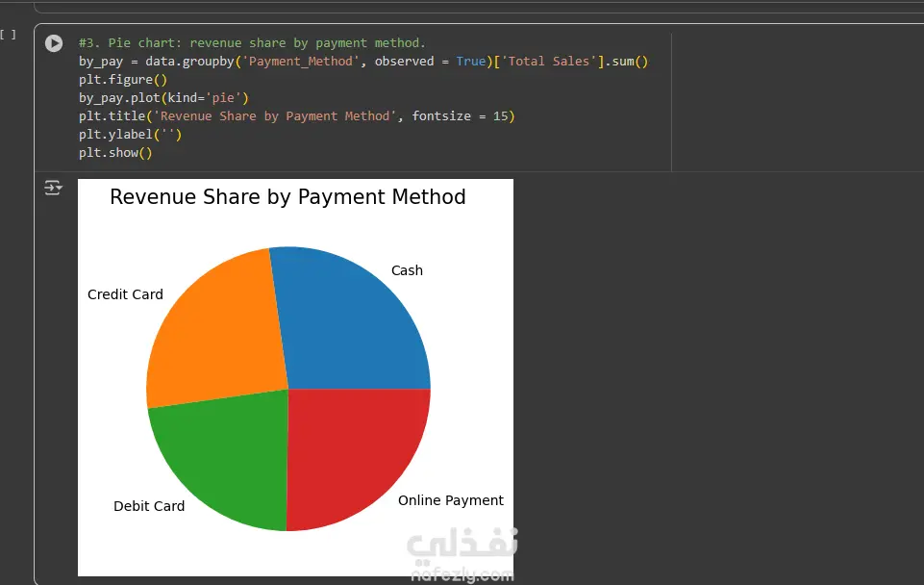924x585 pixels.
Task: Click the chart title 'Revenue Share by Payment Method'
Action: [x=287, y=197]
